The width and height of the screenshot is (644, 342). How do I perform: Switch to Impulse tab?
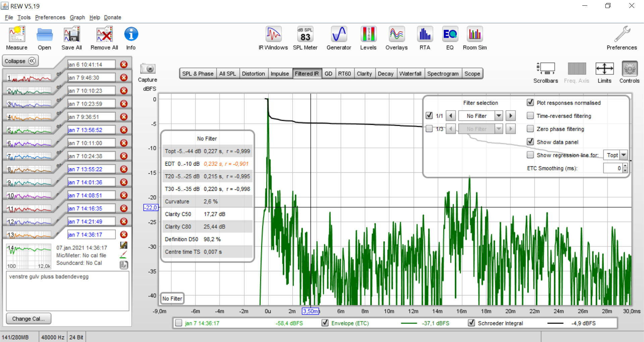coord(280,74)
